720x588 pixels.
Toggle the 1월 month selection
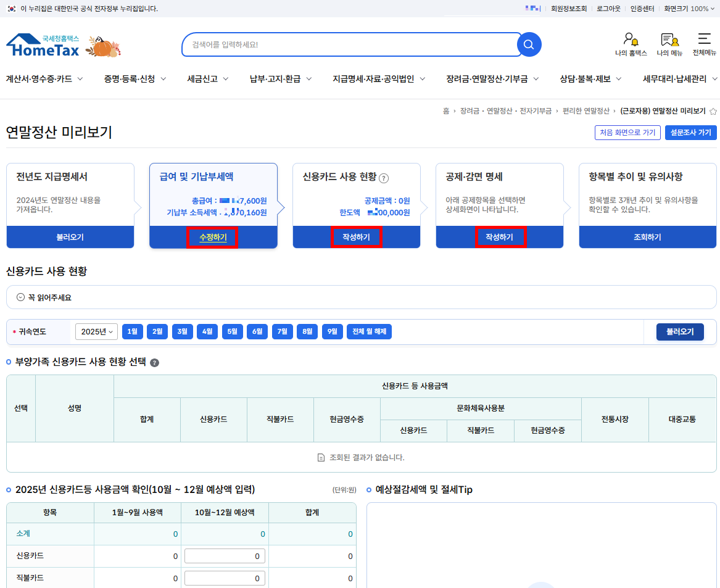point(132,331)
